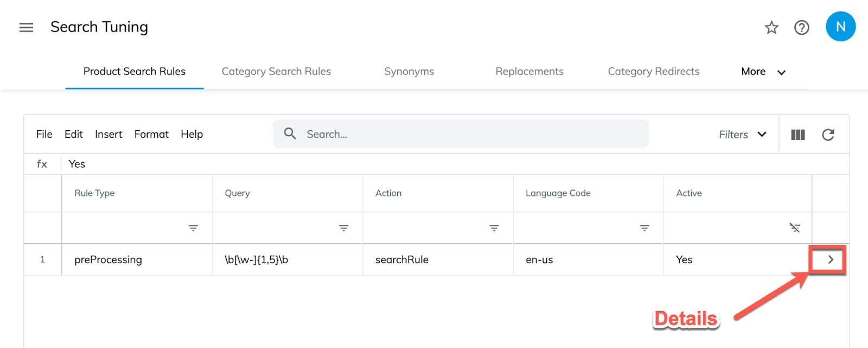Expand the Filters dropdown

tap(742, 135)
